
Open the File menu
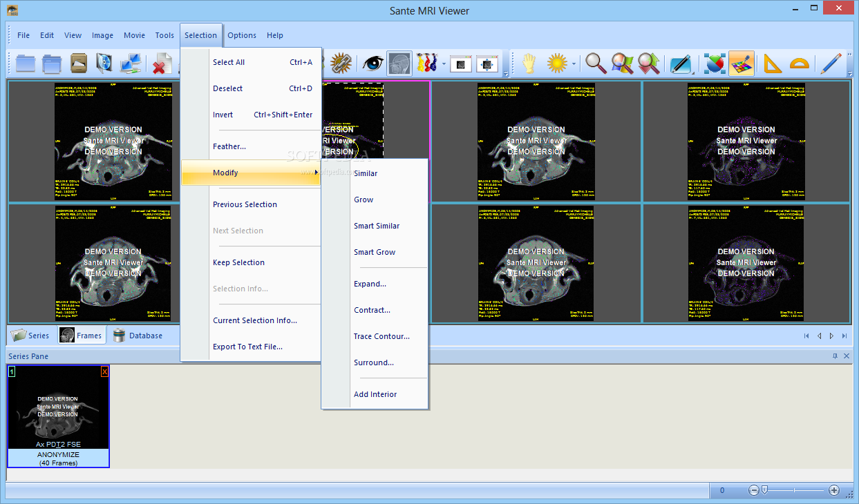(x=23, y=35)
